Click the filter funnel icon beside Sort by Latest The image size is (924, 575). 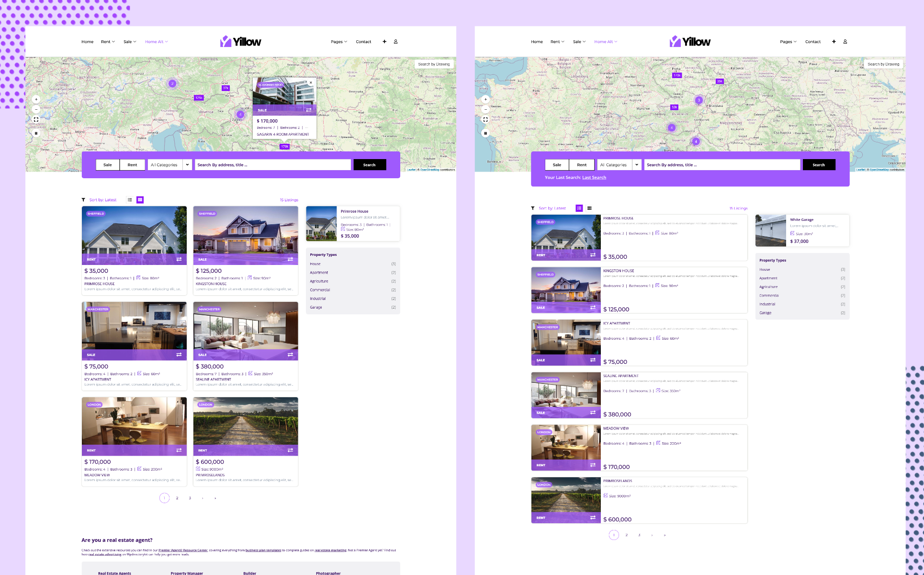83,200
